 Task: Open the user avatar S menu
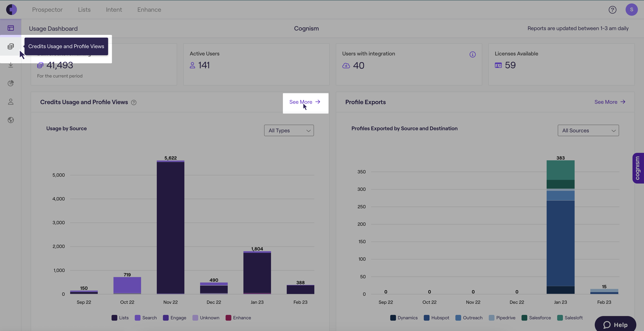(x=632, y=10)
